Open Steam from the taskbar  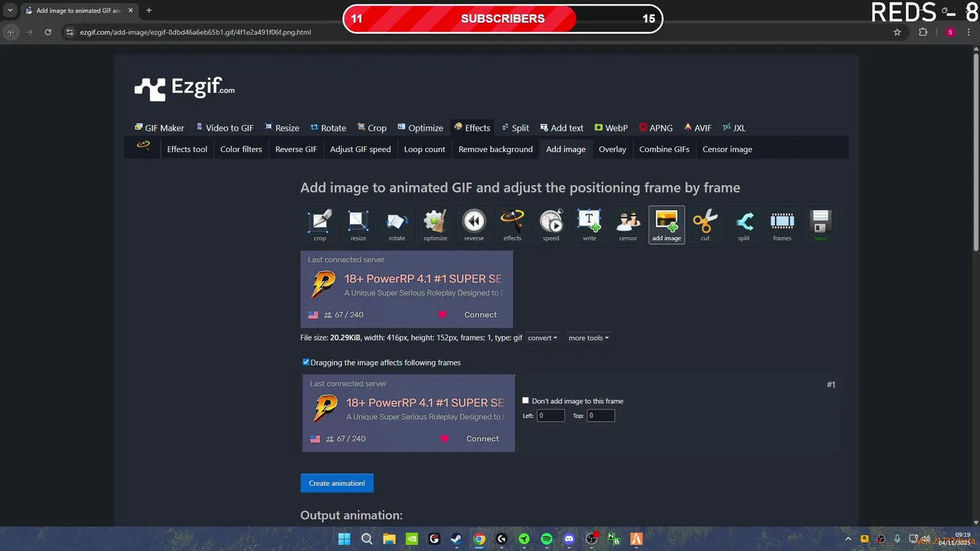click(456, 539)
